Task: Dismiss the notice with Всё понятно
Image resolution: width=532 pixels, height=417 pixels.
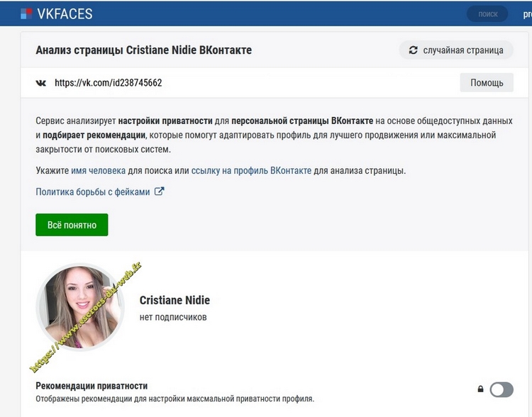Action: pyautogui.click(x=72, y=225)
